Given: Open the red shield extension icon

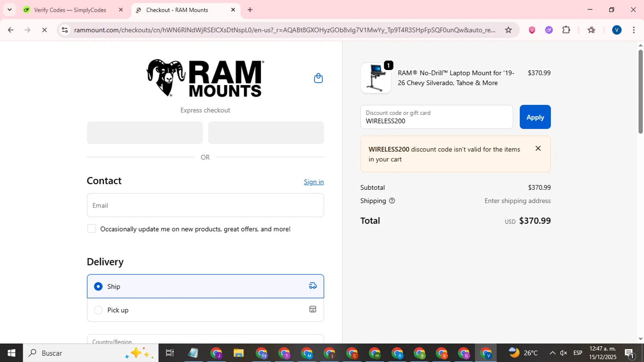Looking at the screenshot, I should click(x=532, y=30).
